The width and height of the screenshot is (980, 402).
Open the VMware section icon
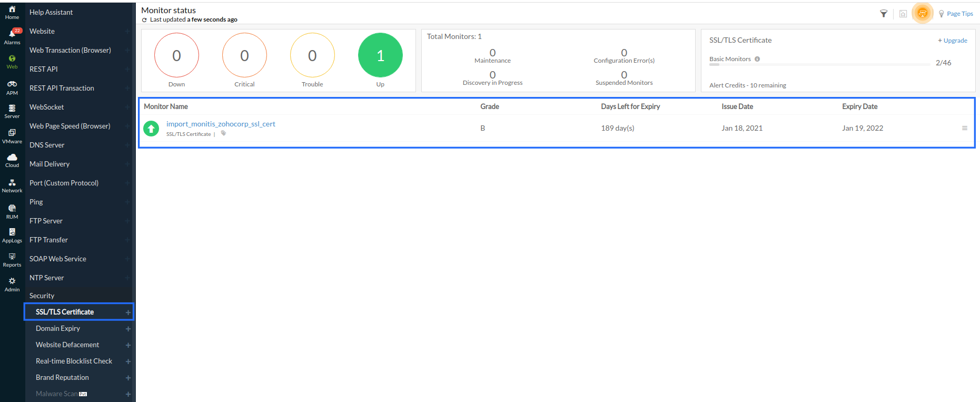click(x=12, y=136)
